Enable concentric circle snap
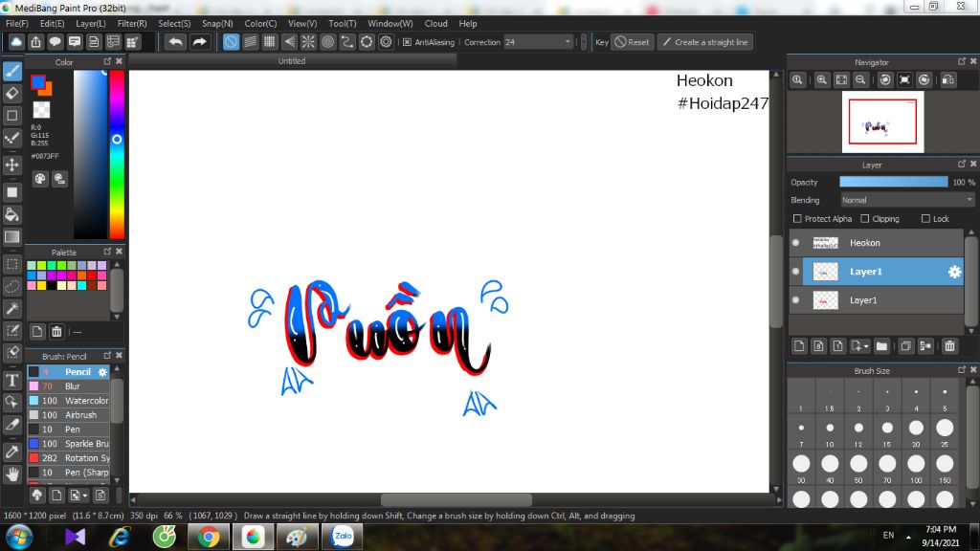Screen dimensions: 980x551 point(327,42)
